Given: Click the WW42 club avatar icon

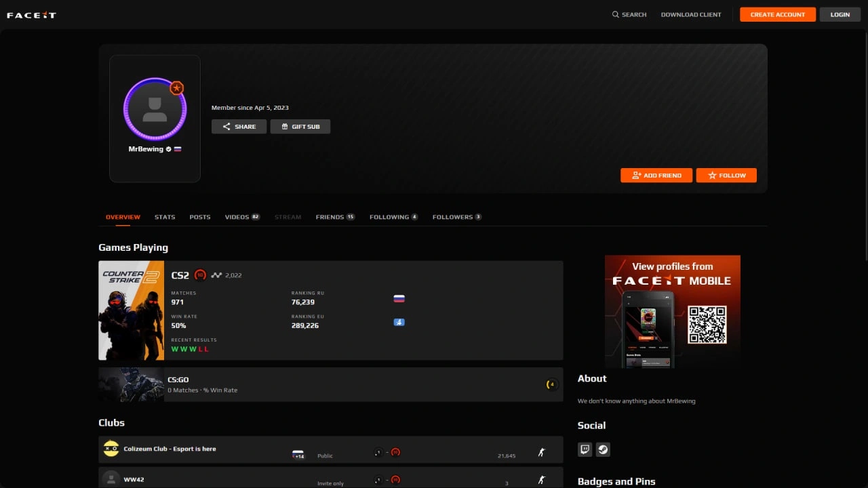Looking at the screenshot, I should coord(111,479).
